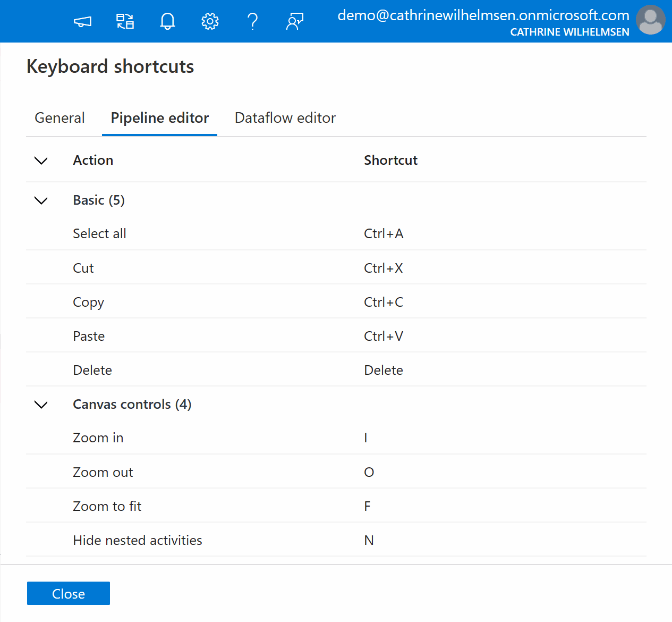Open the notifications bell
The image size is (672, 622).
point(167,22)
